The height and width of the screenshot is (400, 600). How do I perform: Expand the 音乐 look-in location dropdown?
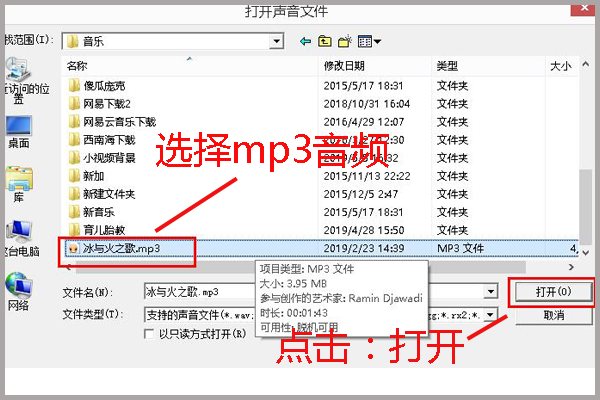pyautogui.click(x=276, y=41)
